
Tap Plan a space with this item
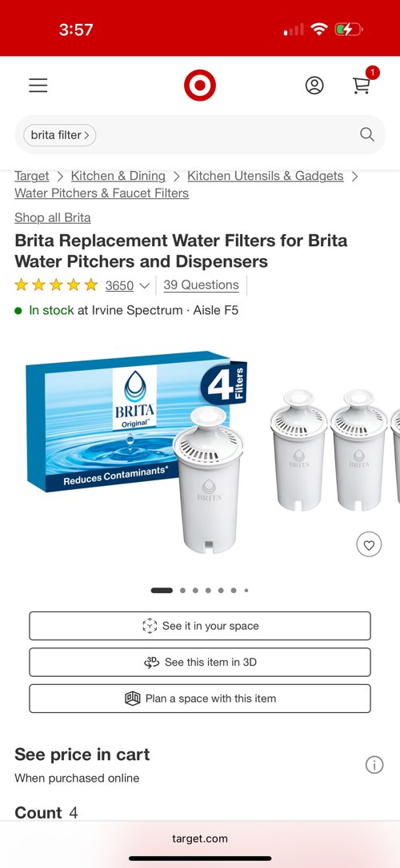click(200, 699)
